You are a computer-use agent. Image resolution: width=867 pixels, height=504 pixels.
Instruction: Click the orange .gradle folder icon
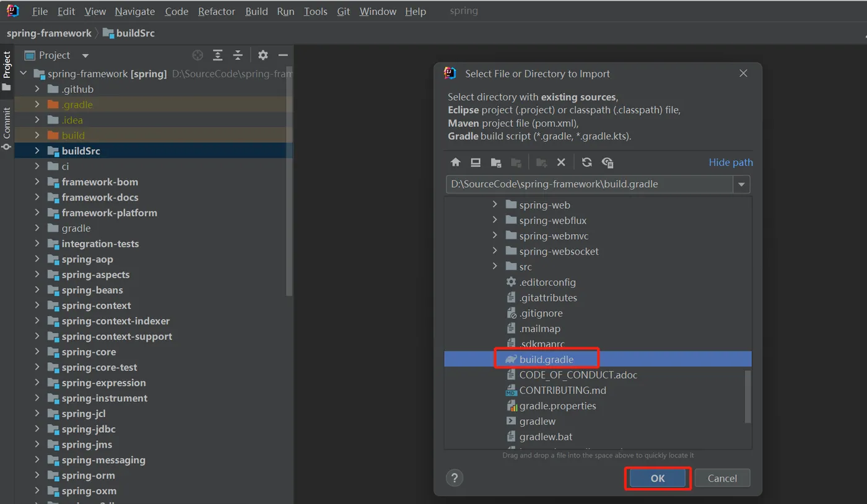pyautogui.click(x=53, y=105)
